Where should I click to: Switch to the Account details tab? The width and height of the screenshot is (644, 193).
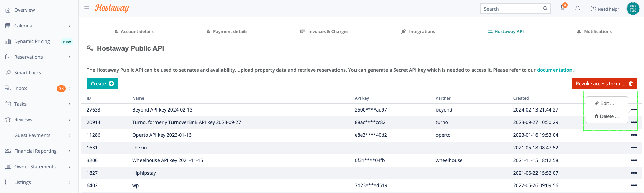coord(134,32)
